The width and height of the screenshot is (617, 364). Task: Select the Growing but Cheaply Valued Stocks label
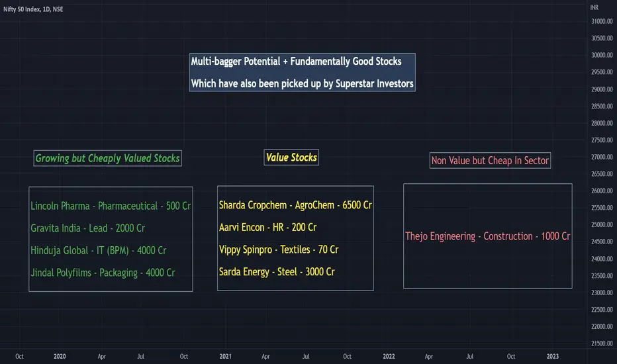(107, 158)
